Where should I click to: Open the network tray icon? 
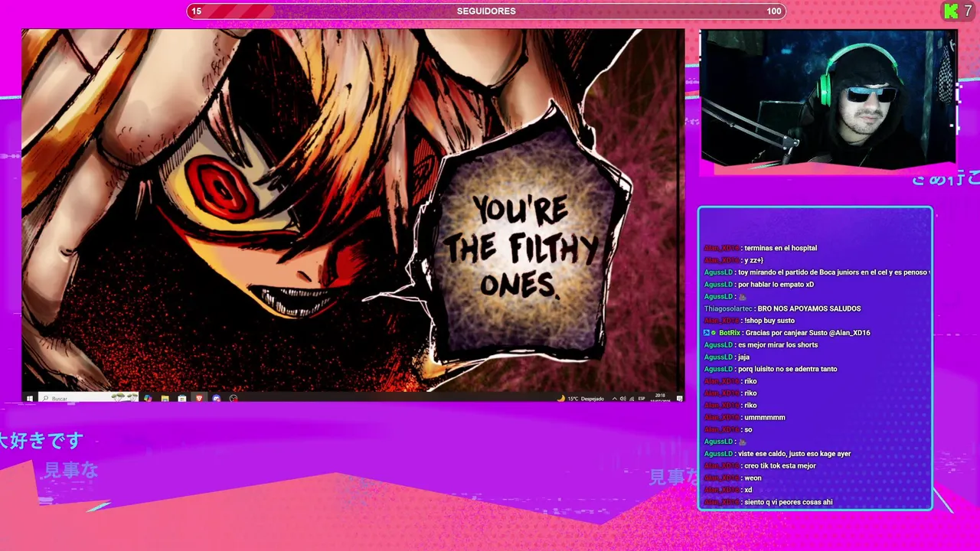click(x=632, y=399)
